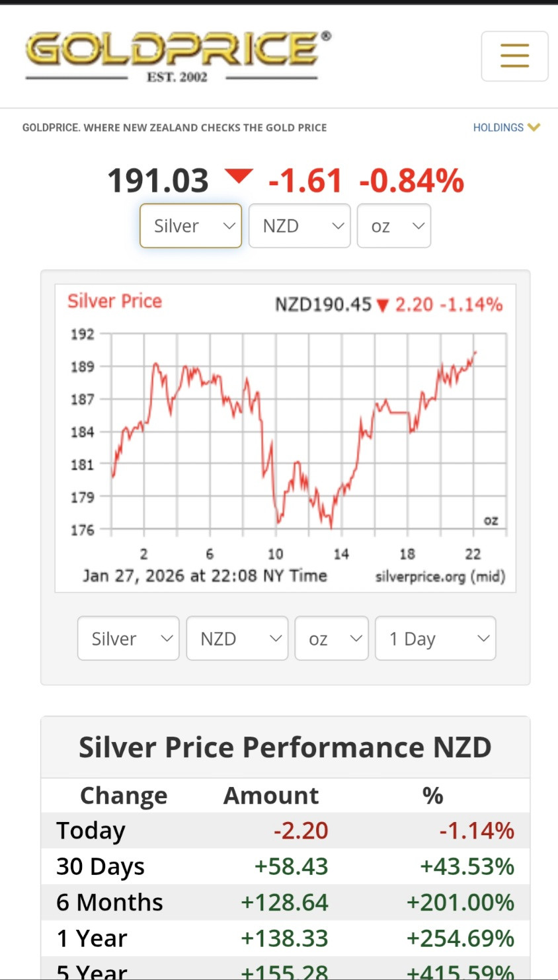Select the 6 Months performance row

pos(286,902)
